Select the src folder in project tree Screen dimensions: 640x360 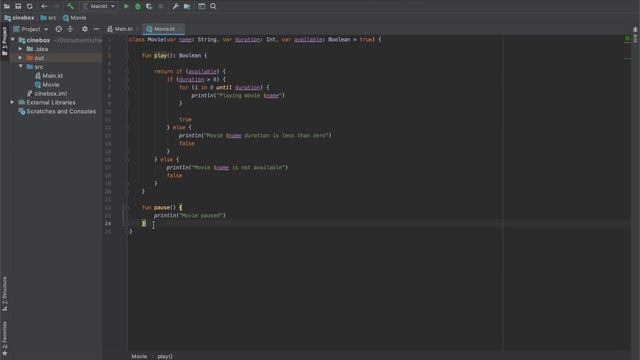click(35, 67)
